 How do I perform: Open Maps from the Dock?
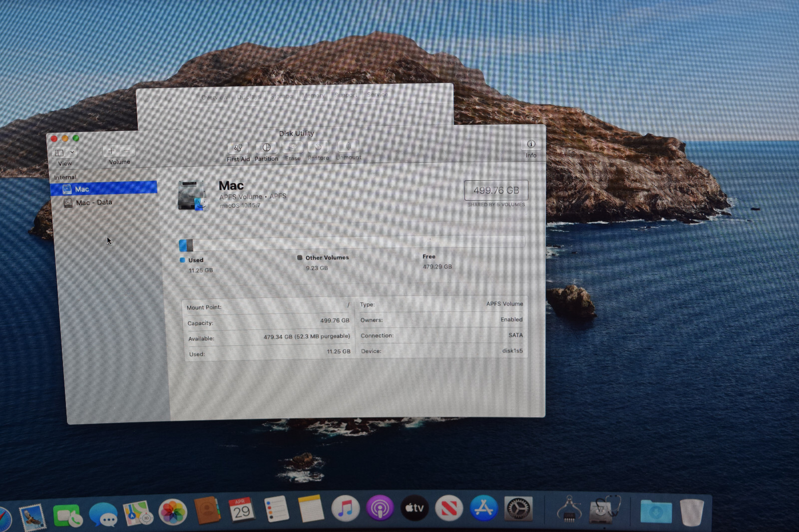pos(138,513)
